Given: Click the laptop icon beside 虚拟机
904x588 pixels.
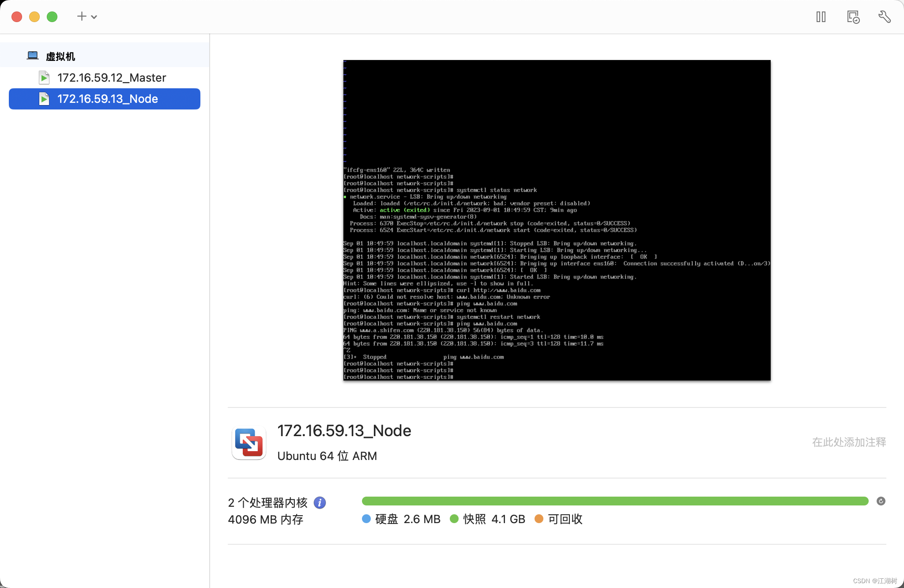Looking at the screenshot, I should [x=33, y=56].
